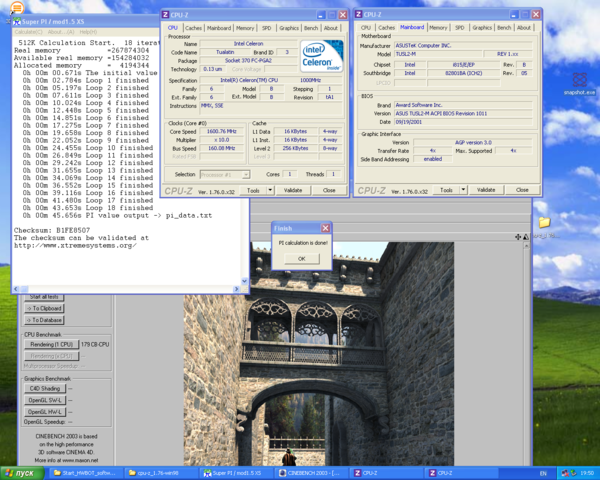The image size is (600, 480).
Task: Click the Super PI title bar icon
Action: [x=17, y=21]
